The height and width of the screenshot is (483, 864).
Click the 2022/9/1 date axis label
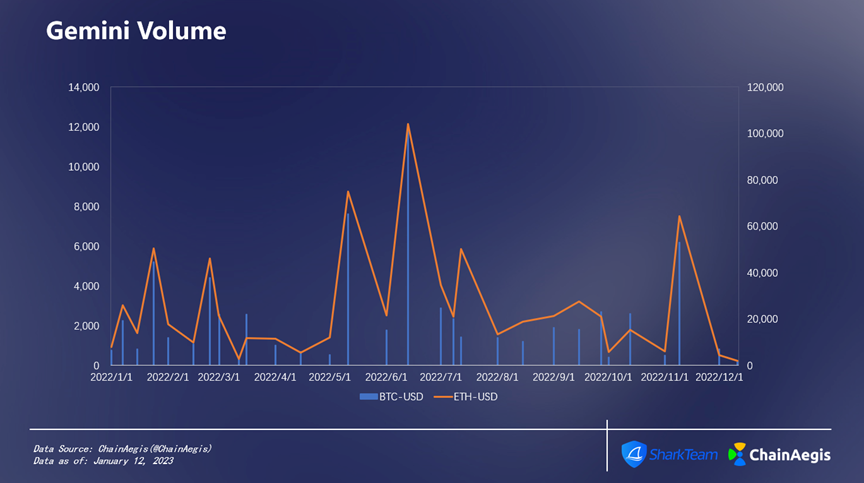click(553, 377)
